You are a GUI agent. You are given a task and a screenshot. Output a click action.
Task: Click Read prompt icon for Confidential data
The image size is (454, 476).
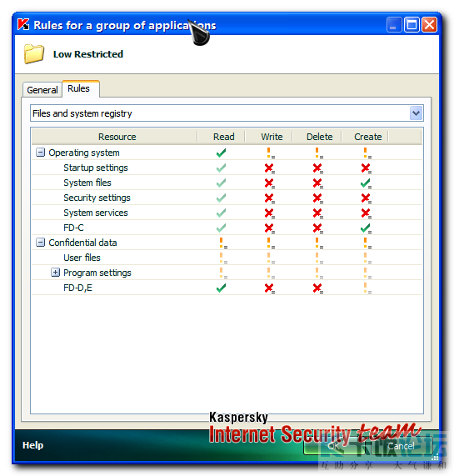pos(223,243)
